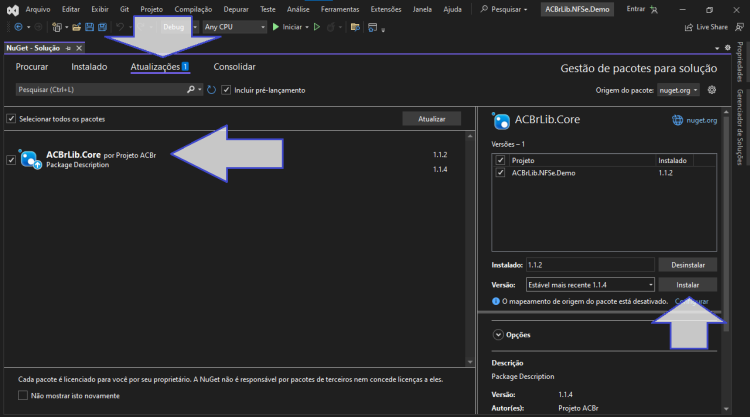Click the Pesquisar (Ctrl+L) search field
750x417 pixels.
point(101,89)
